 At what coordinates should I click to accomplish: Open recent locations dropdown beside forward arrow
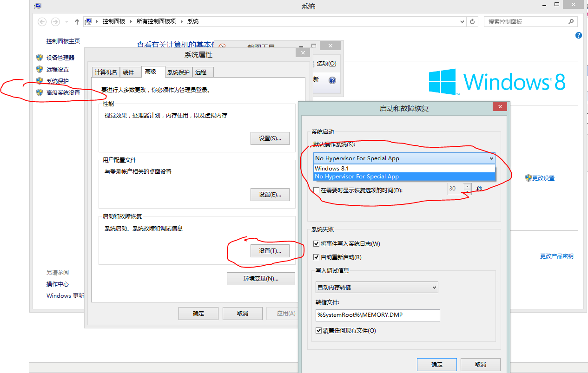66,22
